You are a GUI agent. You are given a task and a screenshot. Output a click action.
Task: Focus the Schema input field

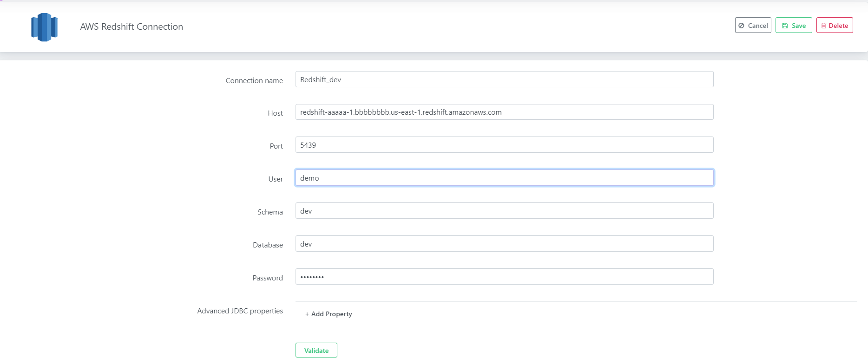pos(504,211)
